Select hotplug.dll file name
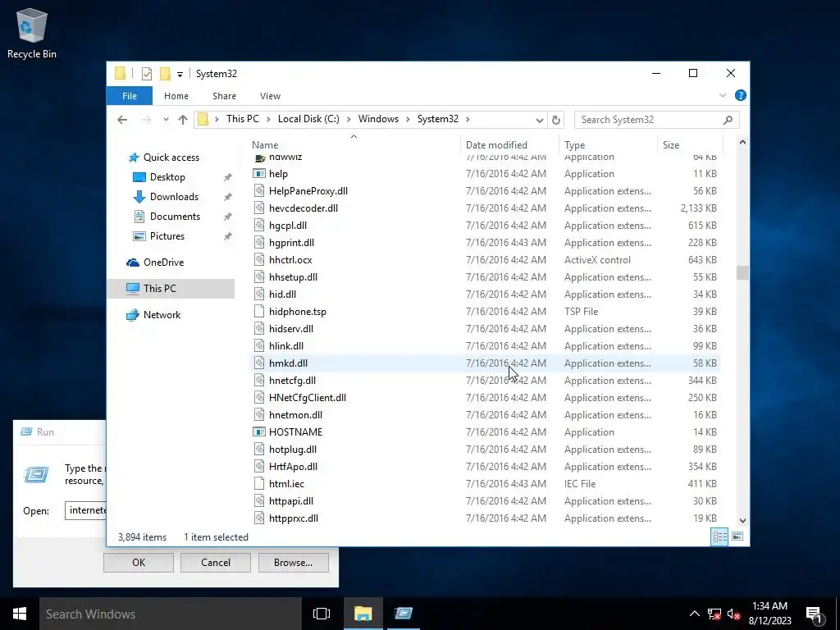840x630 pixels. pos(293,450)
